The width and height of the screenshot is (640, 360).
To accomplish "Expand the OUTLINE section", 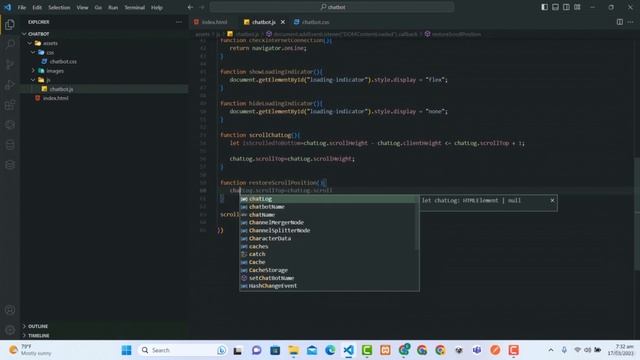I will pos(104,326).
